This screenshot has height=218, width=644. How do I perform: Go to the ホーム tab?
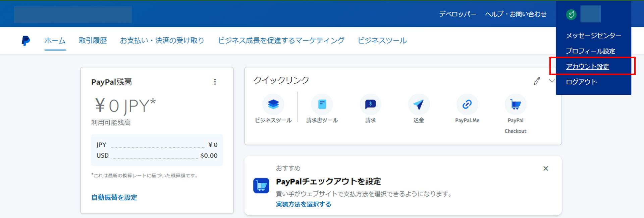(x=55, y=41)
